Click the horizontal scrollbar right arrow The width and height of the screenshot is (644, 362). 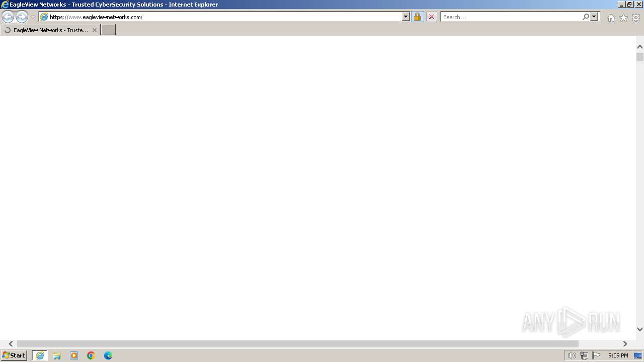point(625,344)
